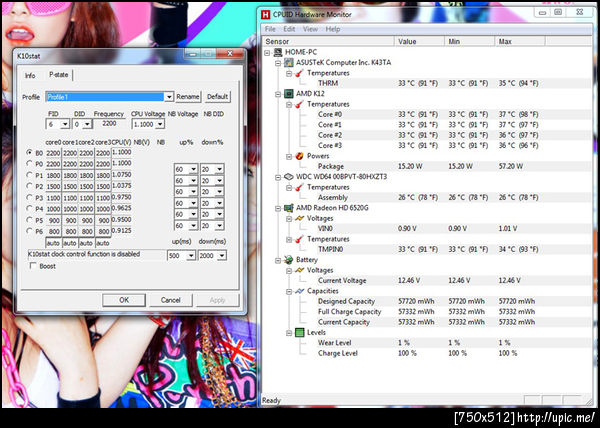Click the AMD K12 processor chip icon
This screenshot has height=428, width=600.
[289, 94]
